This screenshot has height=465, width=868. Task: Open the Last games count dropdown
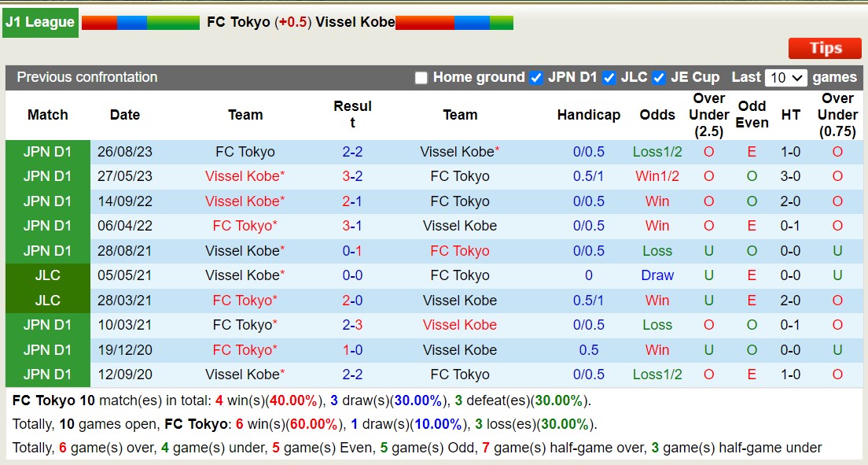[x=788, y=78]
